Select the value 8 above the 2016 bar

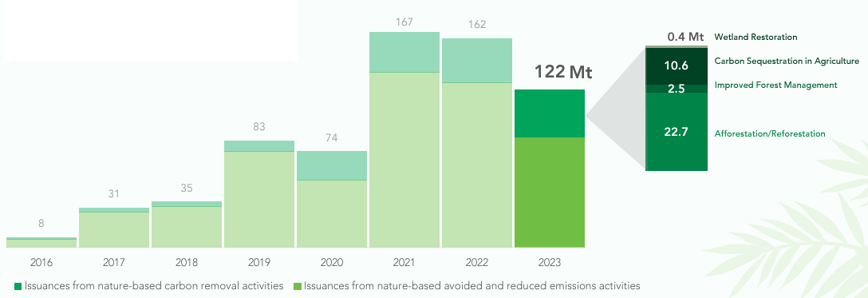pyautogui.click(x=41, y=224)
